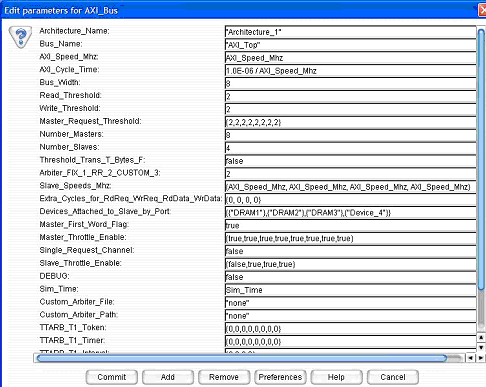486x387 pixels.
Task: Edit the Architecture_Name field
Action: click(350, 32)
